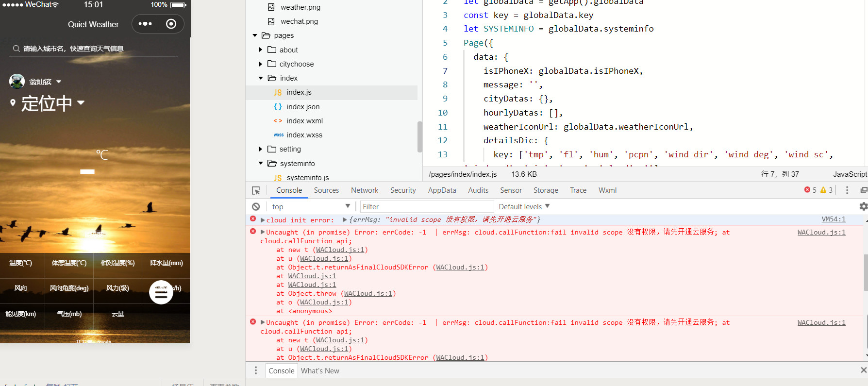Switch to the AppData tab
868x386 pixels.
(441, 190)
